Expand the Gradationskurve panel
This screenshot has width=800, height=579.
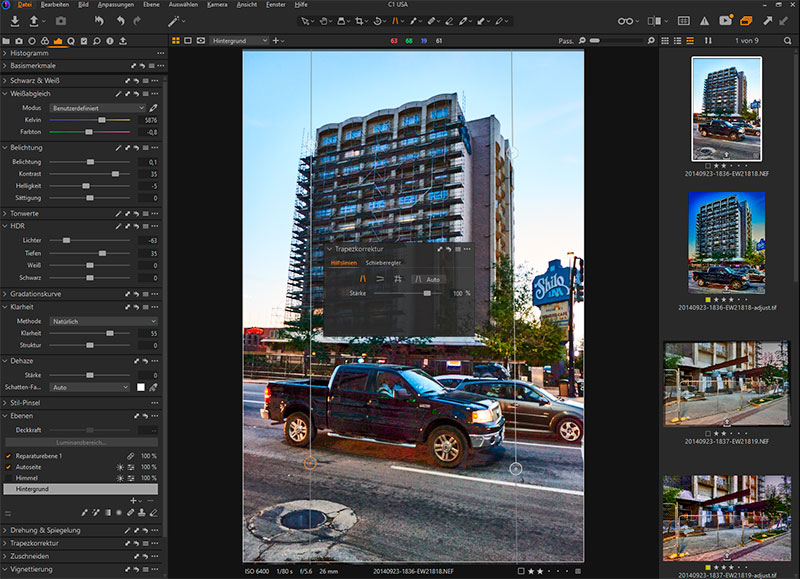pyautogui.click(x=5, y=294)
